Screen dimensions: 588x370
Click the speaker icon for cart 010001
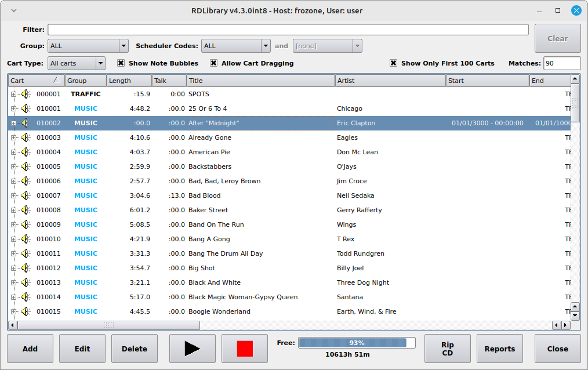coord(26,108)
